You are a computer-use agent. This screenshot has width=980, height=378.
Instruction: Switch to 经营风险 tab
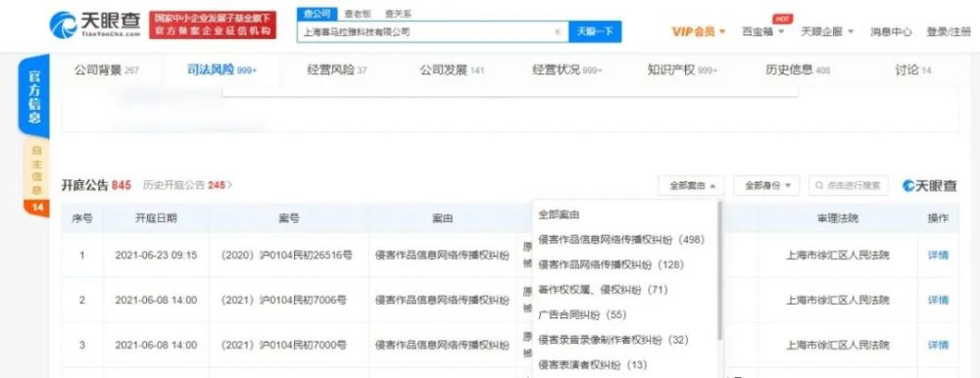[337, 70]
